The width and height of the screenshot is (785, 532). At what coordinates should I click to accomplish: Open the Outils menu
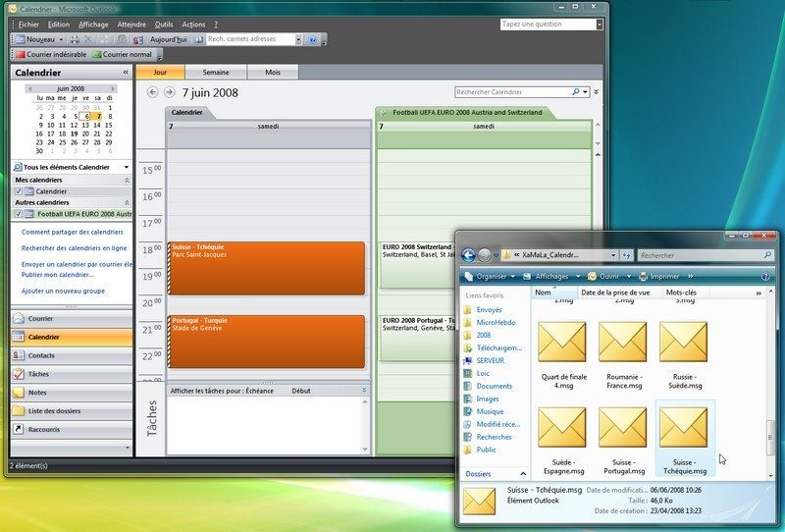(x=162, y=24)
